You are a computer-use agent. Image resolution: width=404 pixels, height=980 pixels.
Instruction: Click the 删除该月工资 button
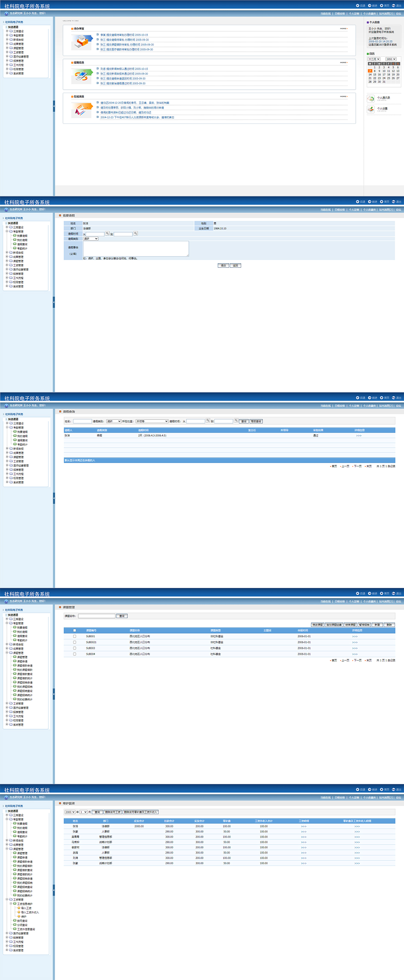(x=113, y=812)
